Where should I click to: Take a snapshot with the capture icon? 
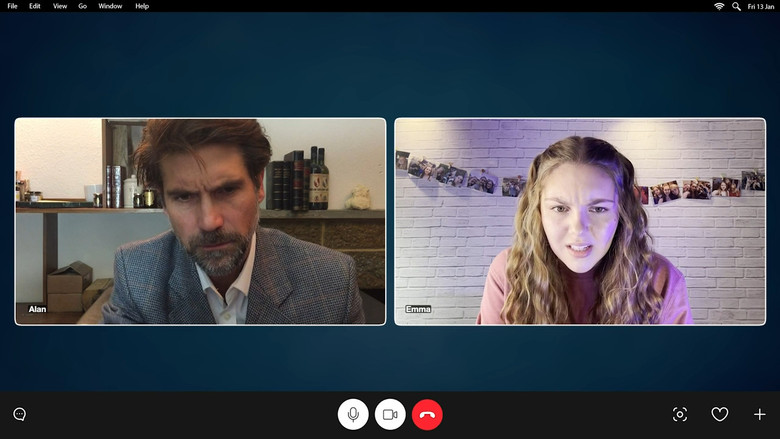(x=680, y=414)
